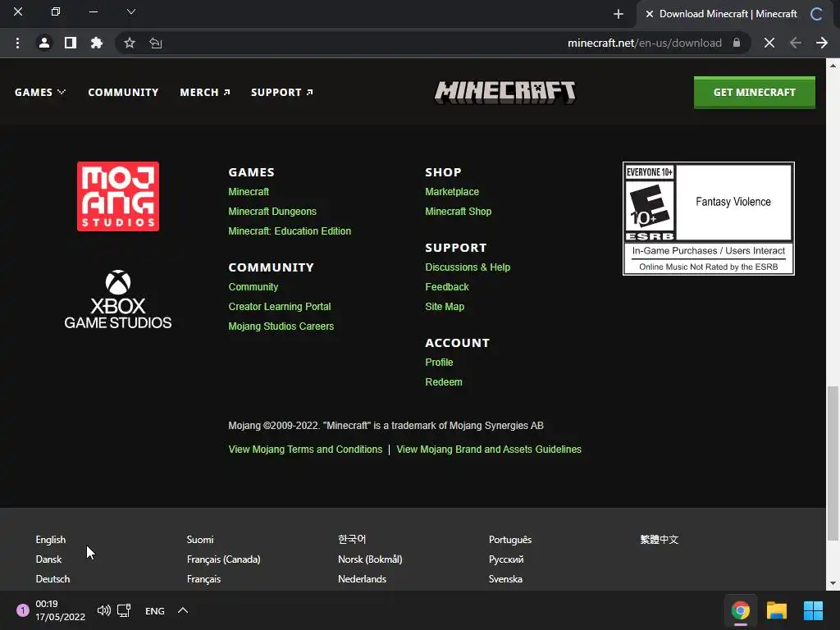Select Français (Canada) language
Image resolution: width=840 pixels, height=630 pixels.
tap(223, 559)
